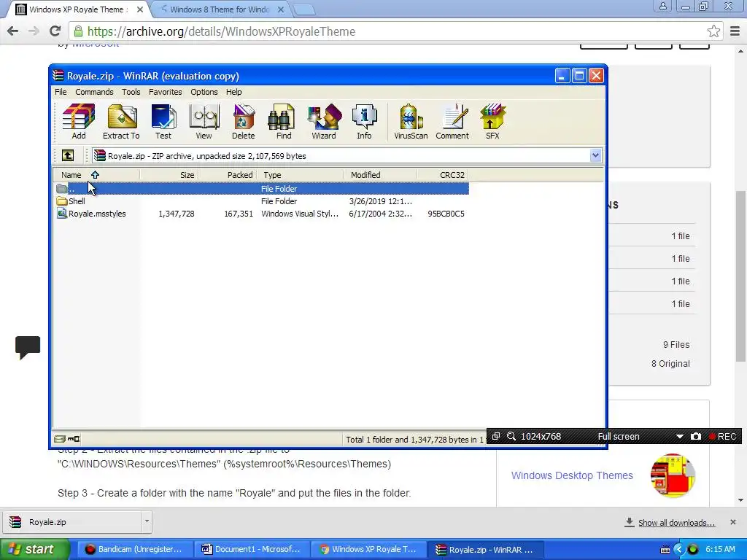
Task: Open the Windows Start menu
Action: (34, 549)
